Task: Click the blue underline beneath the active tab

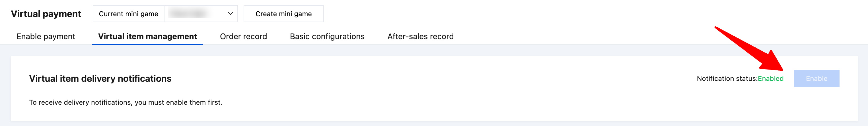Action: coord(147,44)
